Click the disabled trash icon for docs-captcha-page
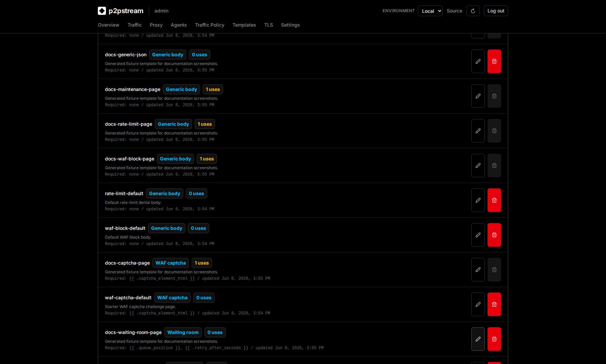The image size is (606, 364). coord(494,270)
